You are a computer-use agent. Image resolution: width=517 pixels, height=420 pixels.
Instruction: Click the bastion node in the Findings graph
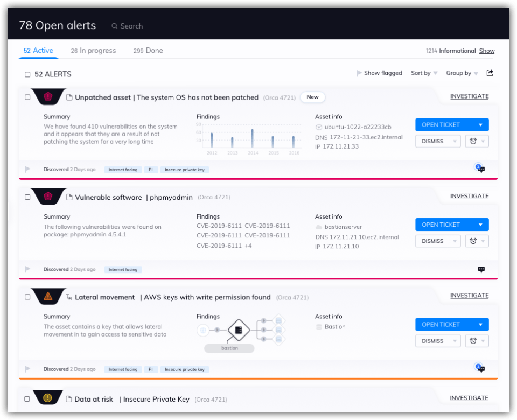pyautogui.click(x=237, y=330)
